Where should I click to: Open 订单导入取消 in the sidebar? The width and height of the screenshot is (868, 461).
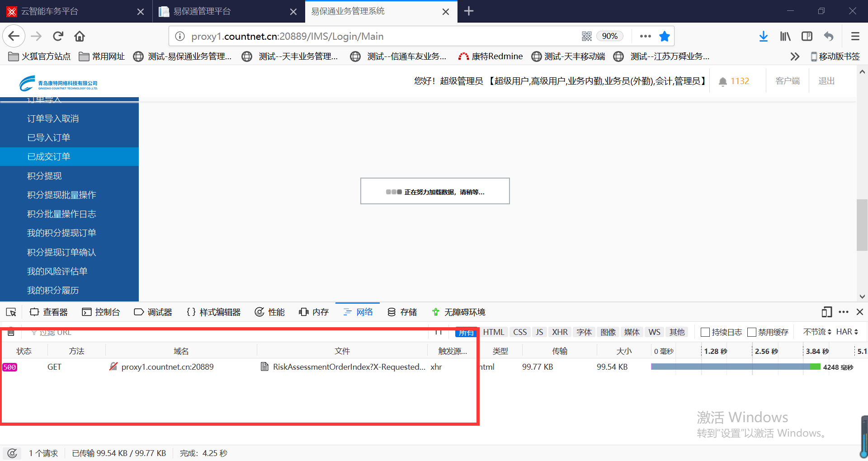click(x=53, y=119)
